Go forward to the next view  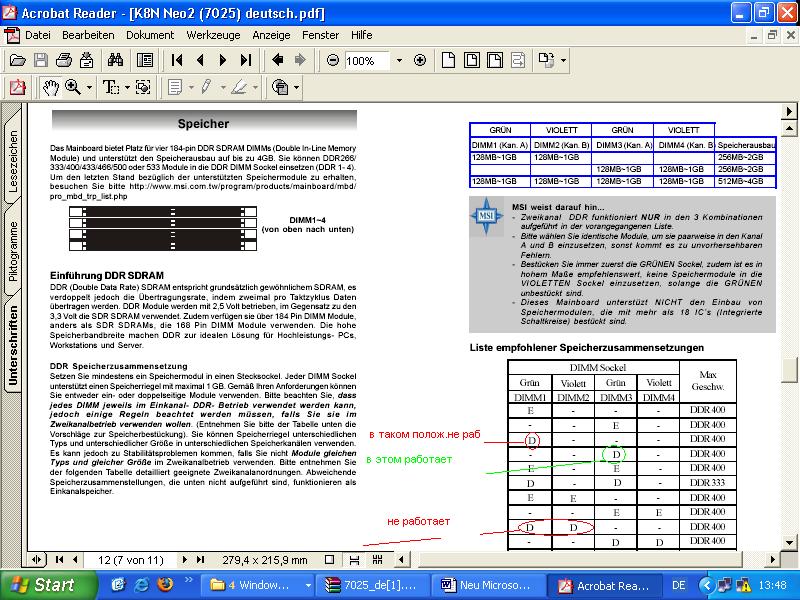tap(301, 60)
